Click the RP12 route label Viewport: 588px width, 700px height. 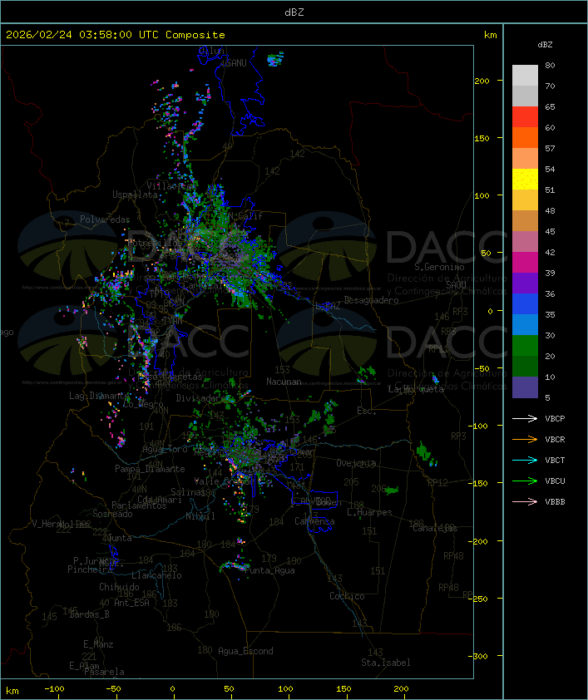437,482
